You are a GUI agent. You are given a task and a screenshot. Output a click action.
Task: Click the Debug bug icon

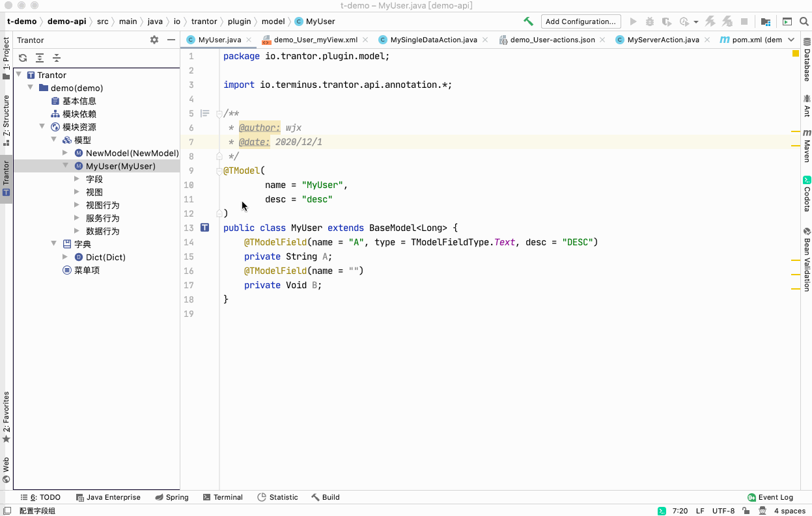tap(650, 21)
